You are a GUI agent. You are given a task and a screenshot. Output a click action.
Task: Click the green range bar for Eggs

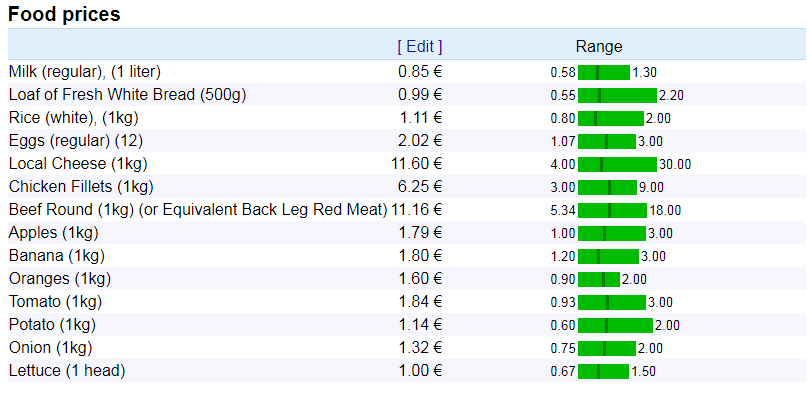607,142
